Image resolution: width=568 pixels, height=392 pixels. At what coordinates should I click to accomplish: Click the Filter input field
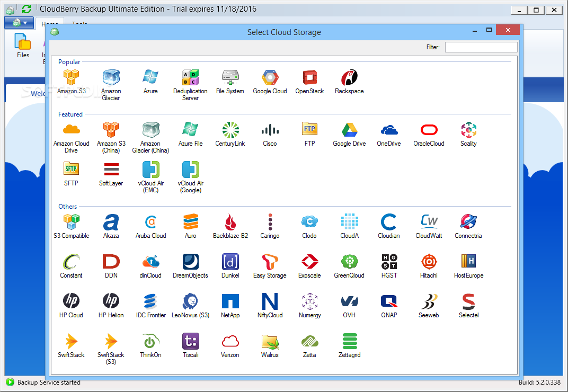(481, 47)
